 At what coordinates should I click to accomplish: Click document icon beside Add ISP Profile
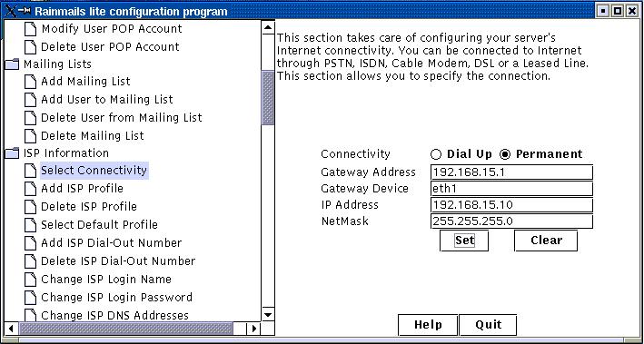coord(30,189)
